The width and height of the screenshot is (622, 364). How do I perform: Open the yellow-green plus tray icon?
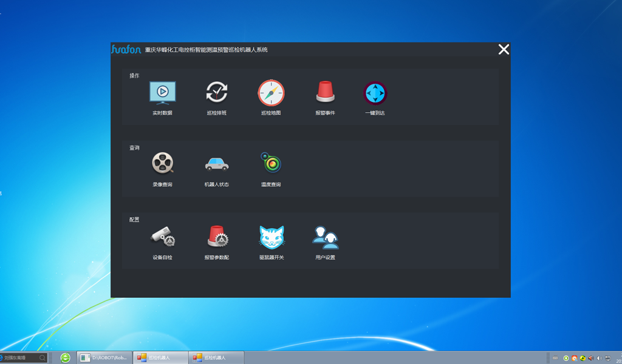coord(583,358)
